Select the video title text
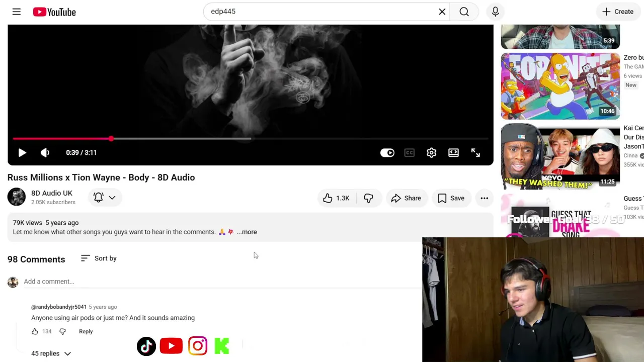Image resolution: width=644 pixels, height=362 pixels. [101, 177]
